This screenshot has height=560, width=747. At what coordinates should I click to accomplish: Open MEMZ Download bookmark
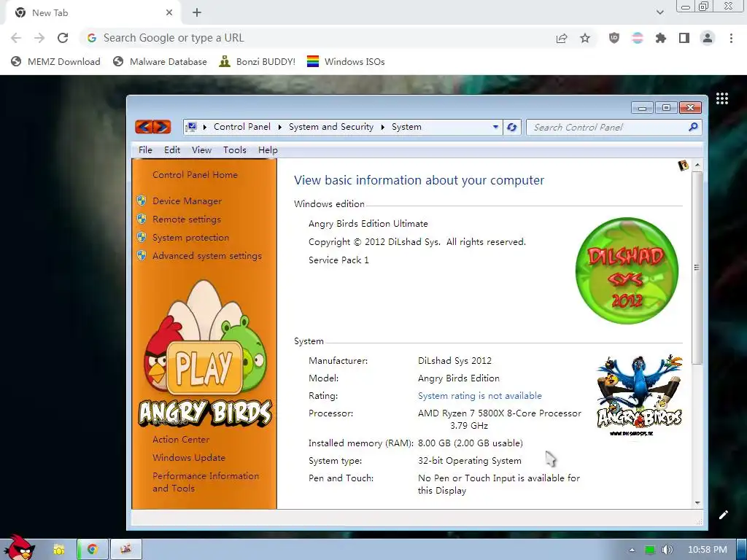pos(55,61)
